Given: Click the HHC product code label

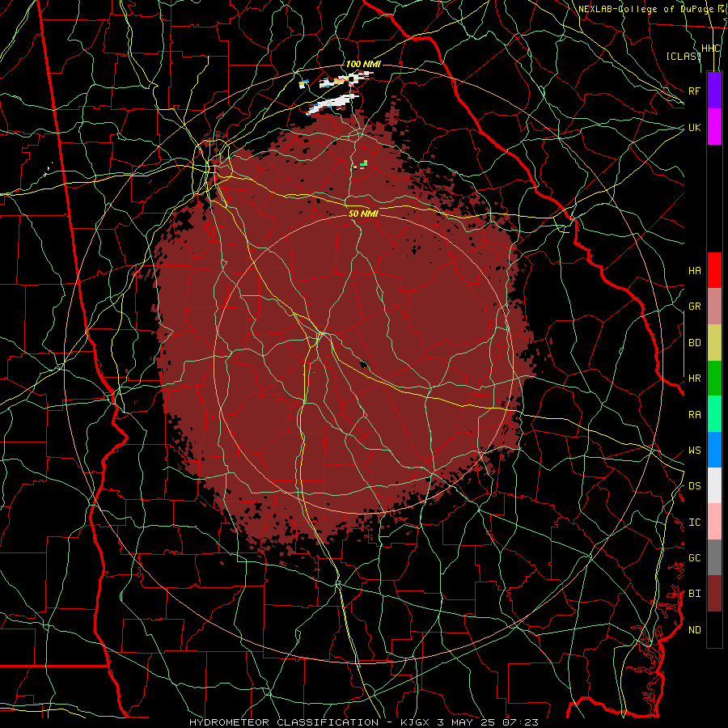Looking at the screenshot, I should [711, 49].
